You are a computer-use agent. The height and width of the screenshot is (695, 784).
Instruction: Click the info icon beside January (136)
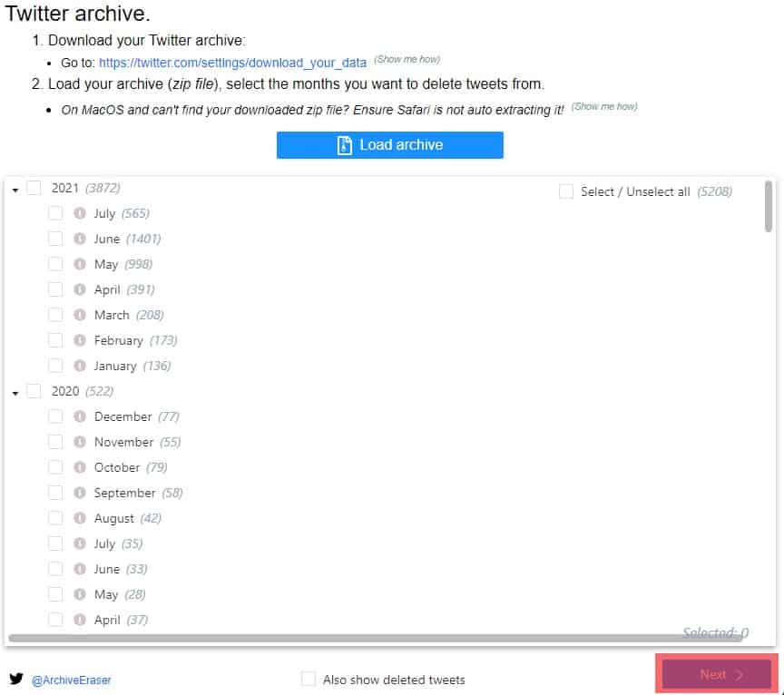pyautogui.click(x=80, y=366)
